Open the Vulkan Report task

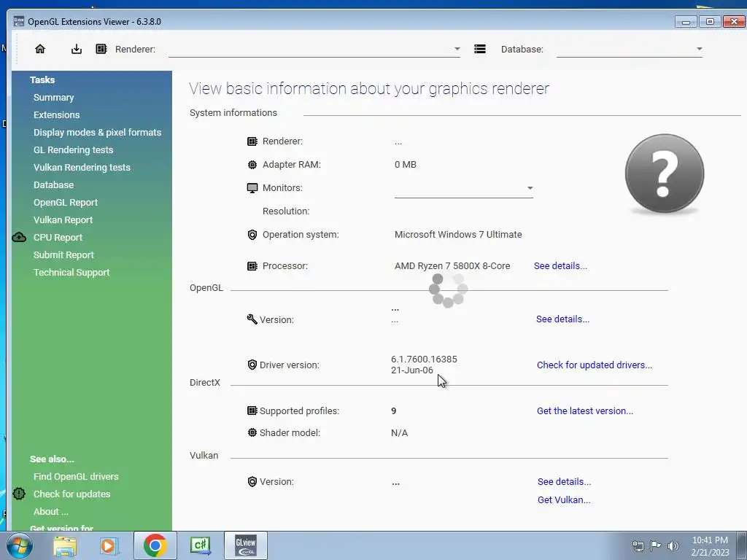coord(63,220)
